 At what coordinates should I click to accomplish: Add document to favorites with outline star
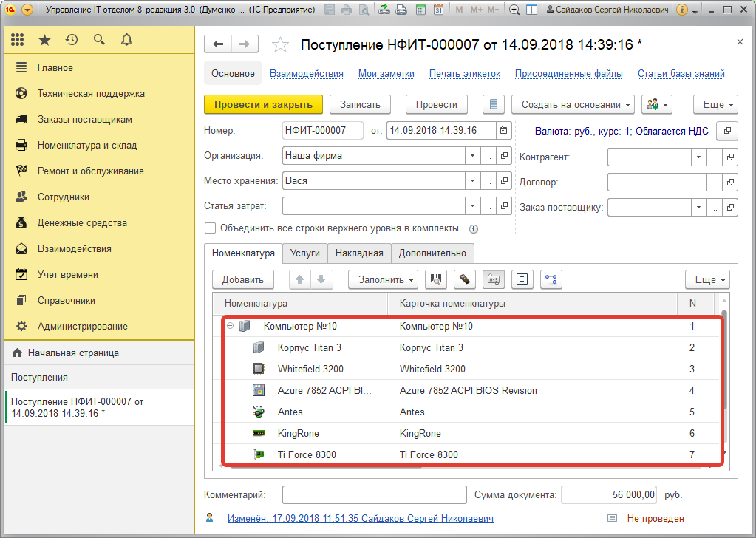pos(280,45)
